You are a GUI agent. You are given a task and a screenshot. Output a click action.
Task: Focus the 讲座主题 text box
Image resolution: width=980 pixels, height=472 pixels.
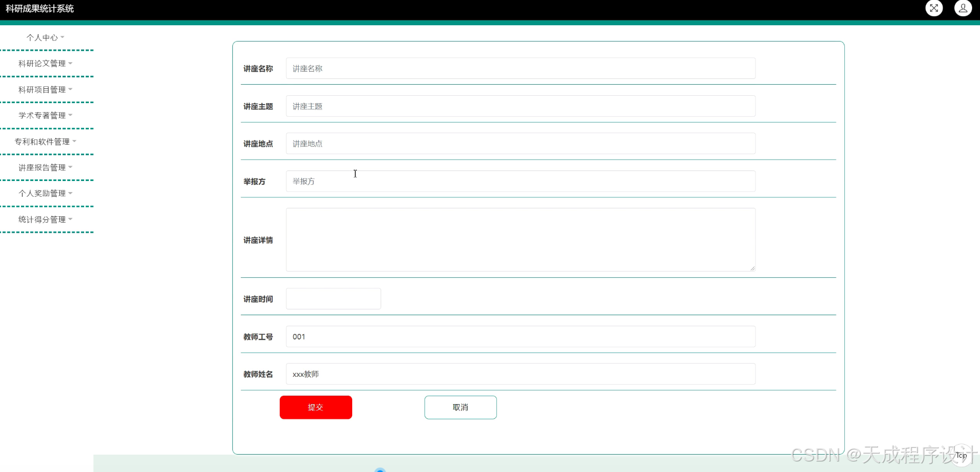pos(520,106)
